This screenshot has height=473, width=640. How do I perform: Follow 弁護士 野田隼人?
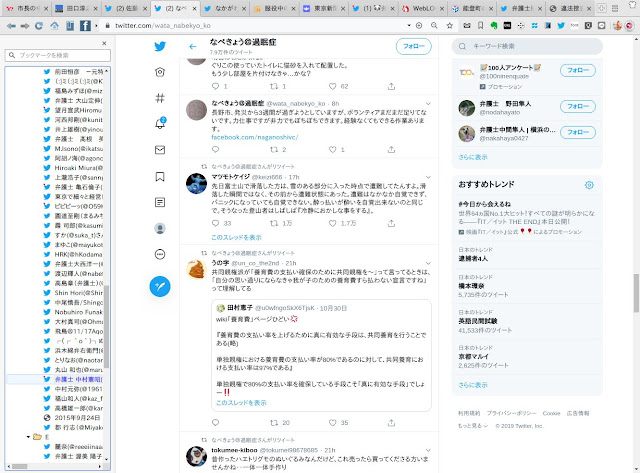coord(578,107)
